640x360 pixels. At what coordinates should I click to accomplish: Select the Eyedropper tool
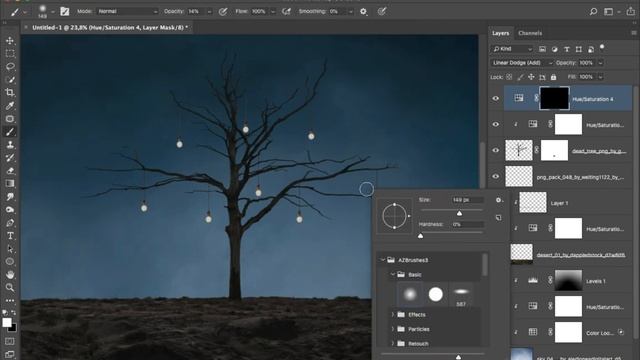pos(10,106)
